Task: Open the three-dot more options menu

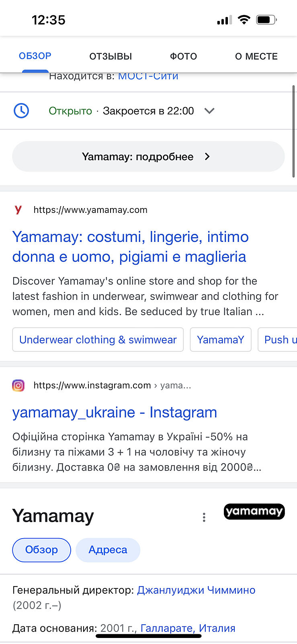Action: pyautogui.click(x=204, y=517)
